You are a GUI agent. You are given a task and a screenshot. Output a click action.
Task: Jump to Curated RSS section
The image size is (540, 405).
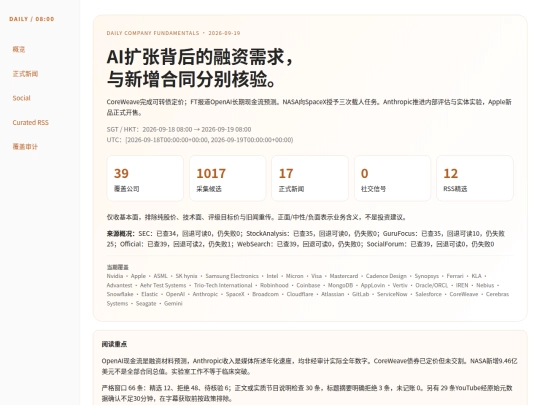[30, 123]
